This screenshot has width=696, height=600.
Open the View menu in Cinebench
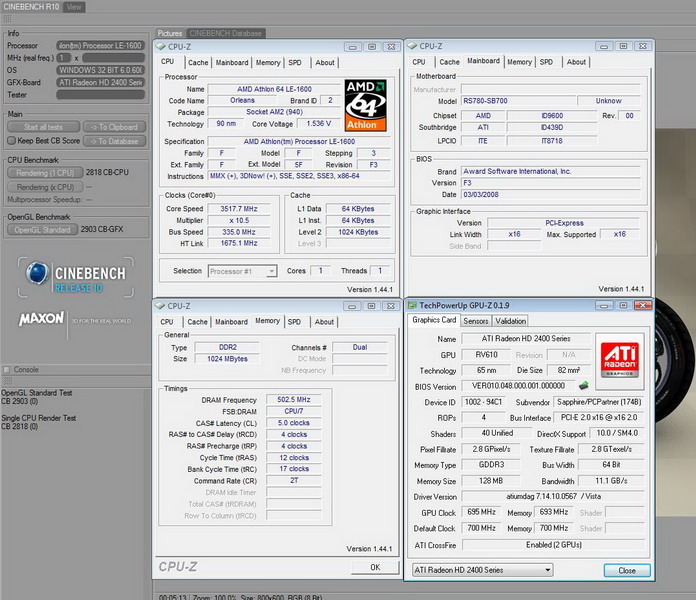pyautogui.click(x=74, y=7)
